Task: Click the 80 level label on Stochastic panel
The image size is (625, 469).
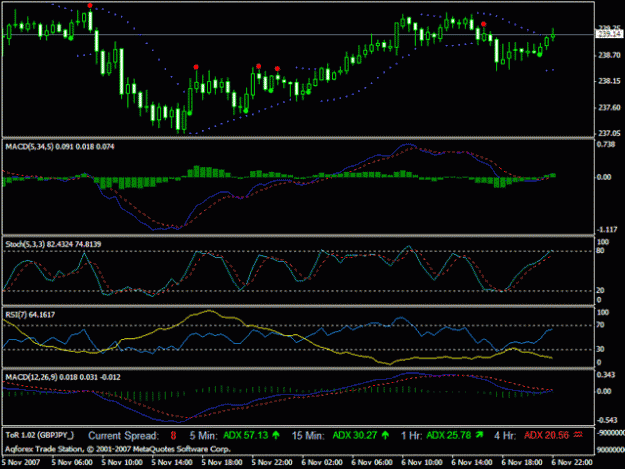Action: pyautogui.click(x=600, y=251)
